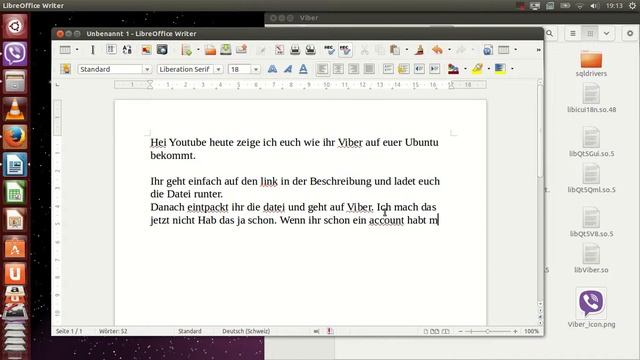The width and height of the screenshot is (640, 360).
Task: Click the paragraph style field showing Standard
Action: [110, 69]
